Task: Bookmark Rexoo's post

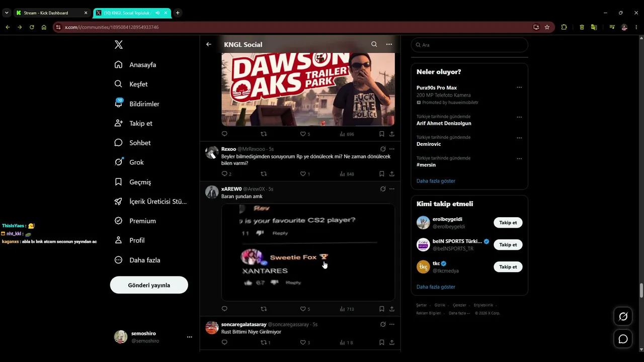Action: (x=382, y=174)
